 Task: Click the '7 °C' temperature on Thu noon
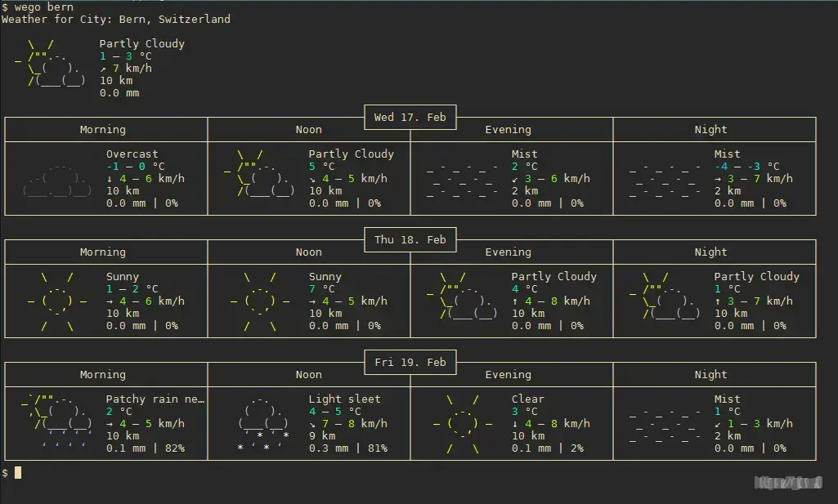(322, 289)
